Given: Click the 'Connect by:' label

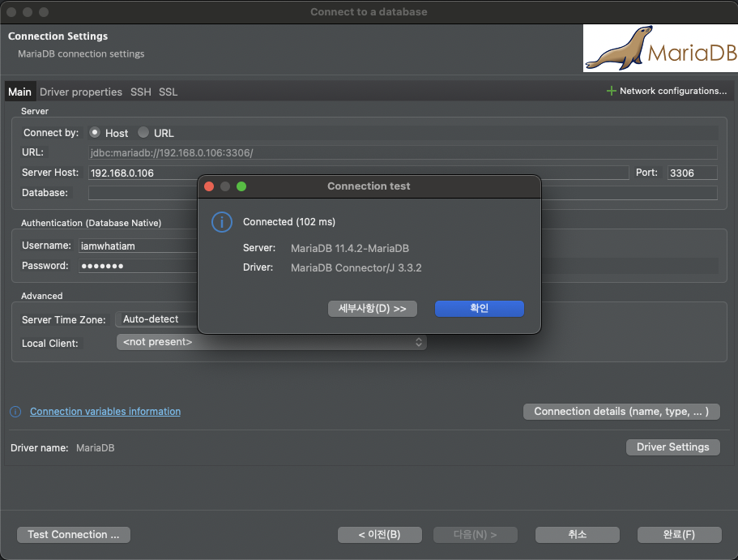Looking at the screenshot, I should tap(51, 133).
